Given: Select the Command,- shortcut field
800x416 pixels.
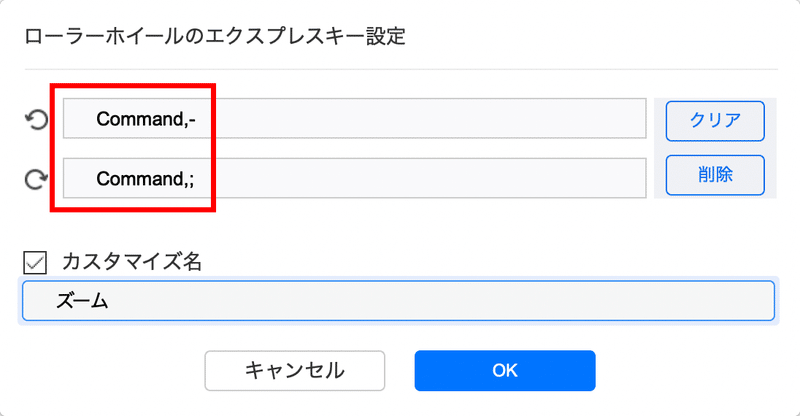Looking at the screenshot, I should click(355, 118).
